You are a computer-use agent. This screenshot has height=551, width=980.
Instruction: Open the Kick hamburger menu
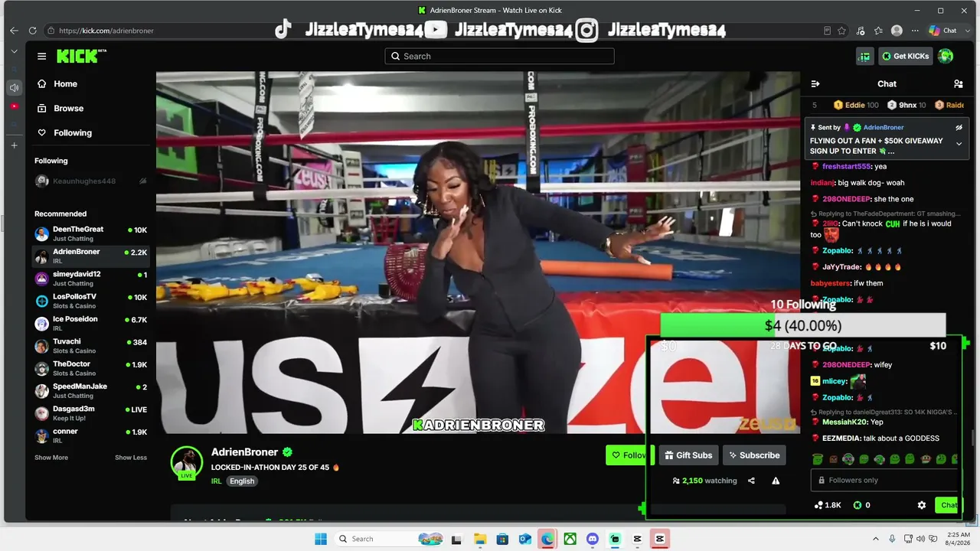(x=41, y=56)
